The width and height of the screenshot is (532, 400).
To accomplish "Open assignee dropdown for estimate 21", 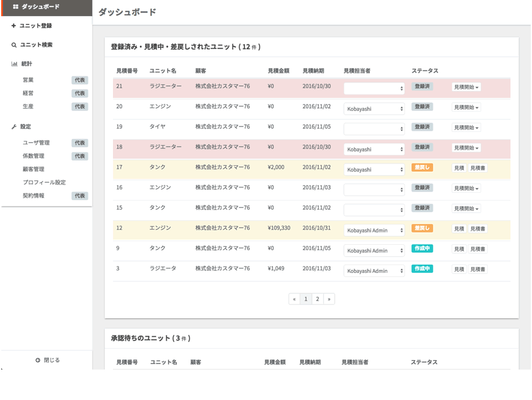I will pos(374,88).
